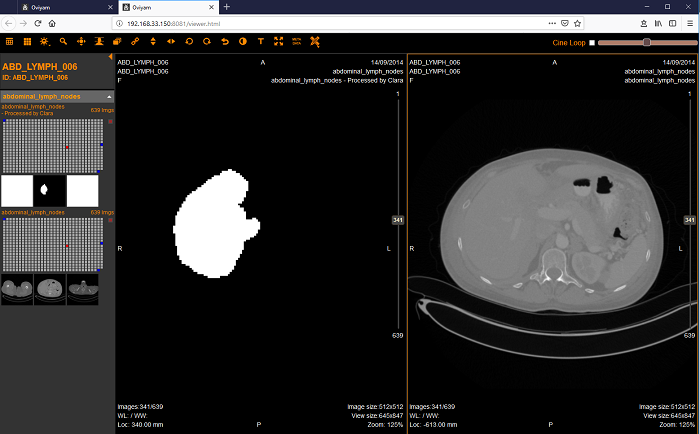Activate the zoom magnifier tool
This screenshot has width=700, height=434.
click(x=63, y=42)
